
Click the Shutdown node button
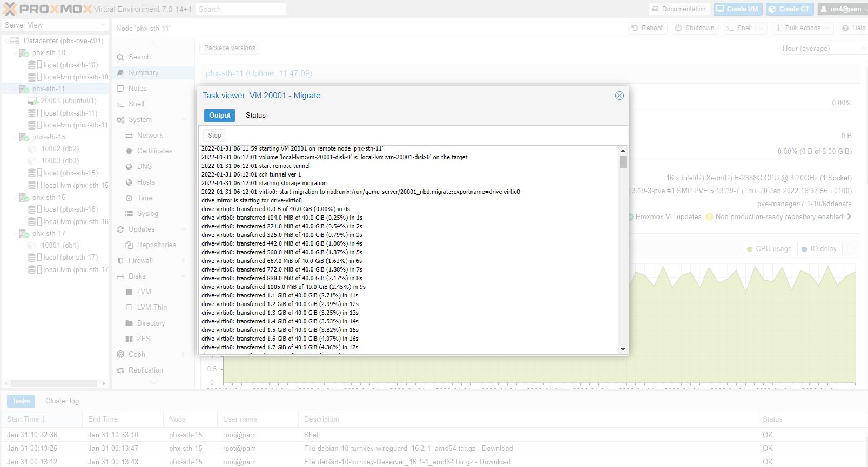pos(695,28)
